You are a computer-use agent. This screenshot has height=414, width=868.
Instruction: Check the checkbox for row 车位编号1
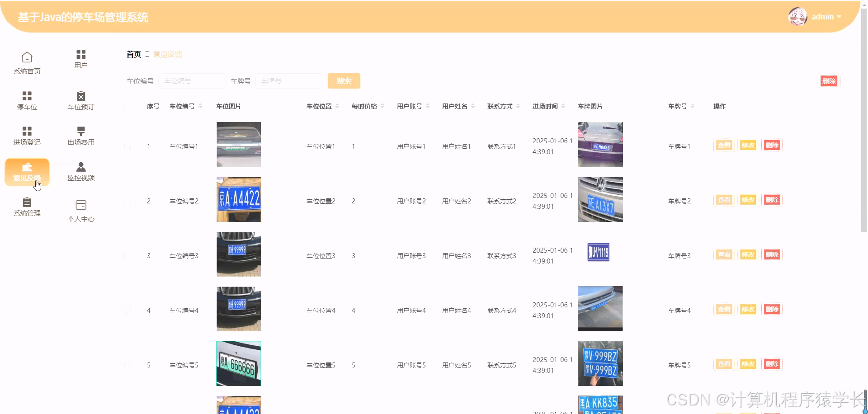127,146
